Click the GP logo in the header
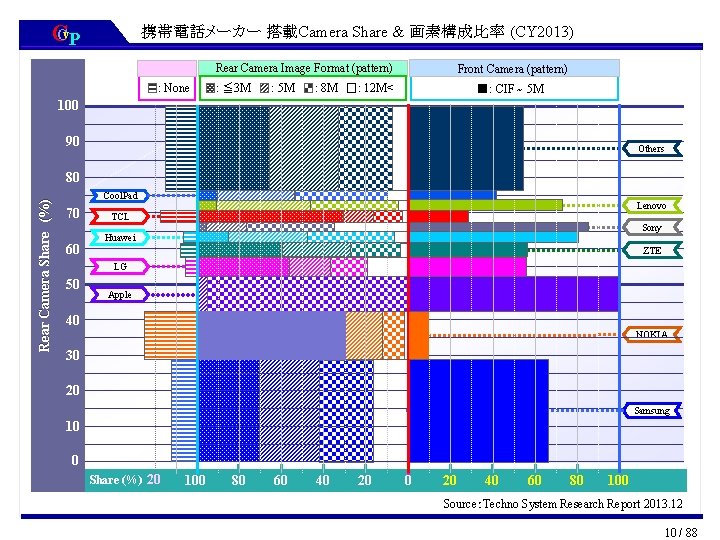 [x=66, y=34]
